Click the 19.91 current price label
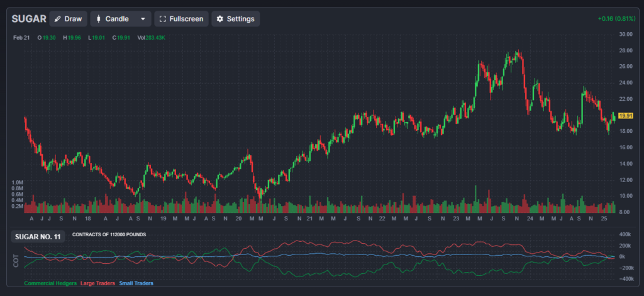Screen dimensions: 644x296 [x=625, y=116]
